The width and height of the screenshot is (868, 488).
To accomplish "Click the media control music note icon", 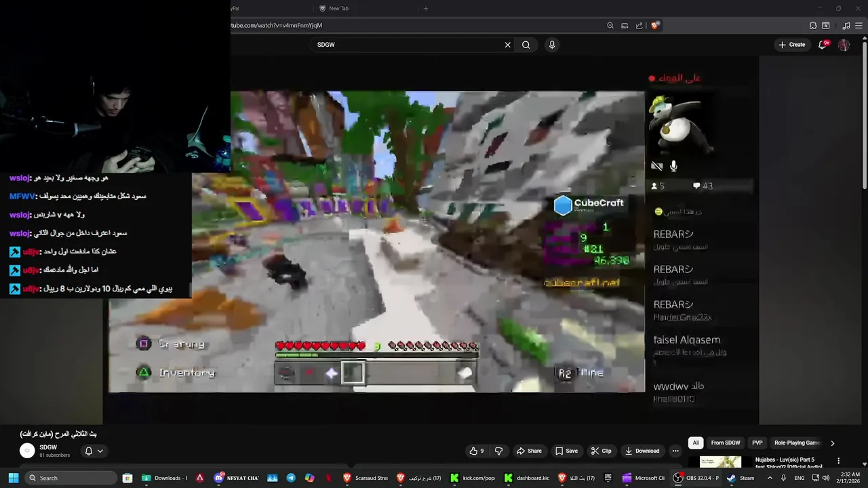I will coord(846,26).
